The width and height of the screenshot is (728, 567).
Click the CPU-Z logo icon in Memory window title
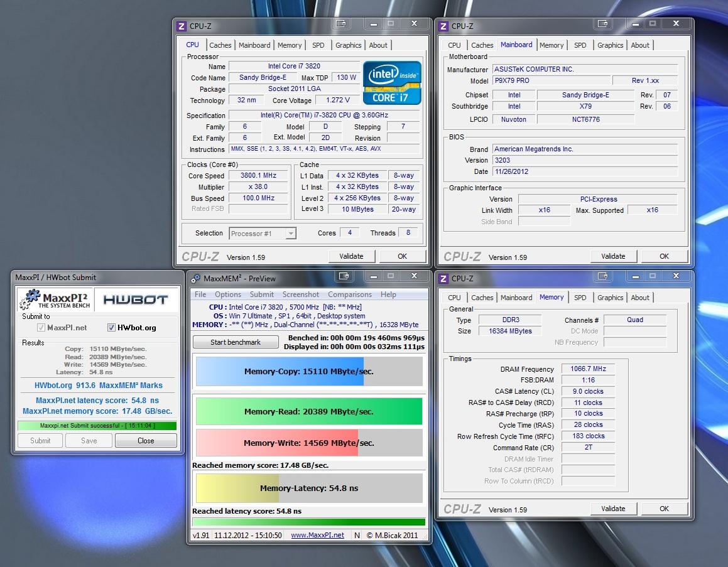(x=443, y=279)
